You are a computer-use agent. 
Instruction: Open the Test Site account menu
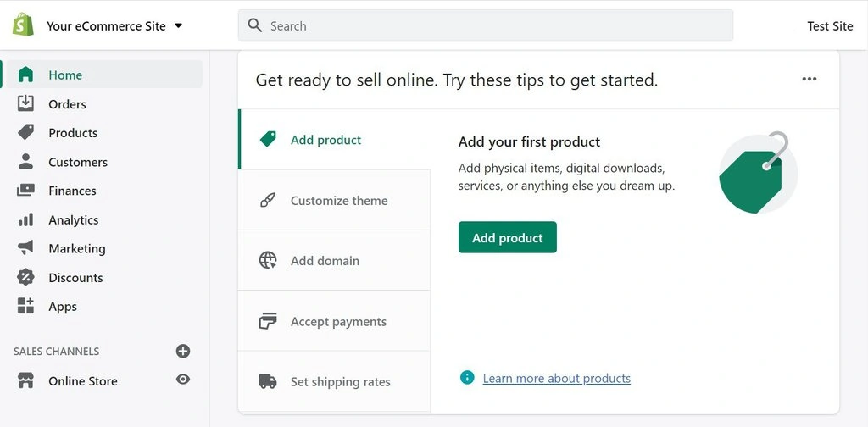tap(830, 26)
